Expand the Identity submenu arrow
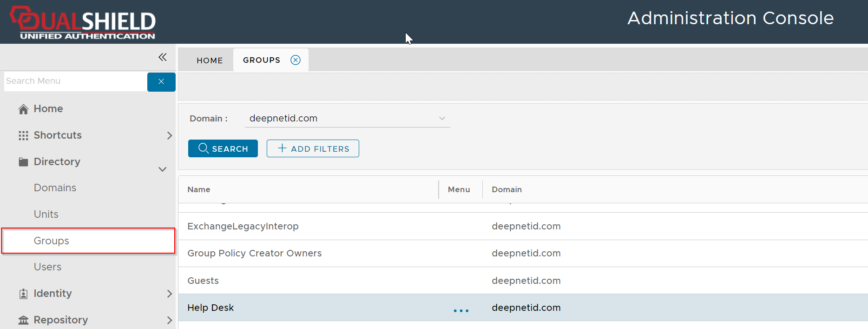Viewport: 868px width, 329px height. 169,294
